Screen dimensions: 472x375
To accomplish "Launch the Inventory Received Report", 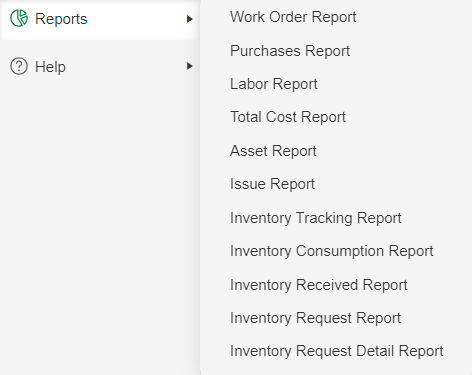I will 318,285.
